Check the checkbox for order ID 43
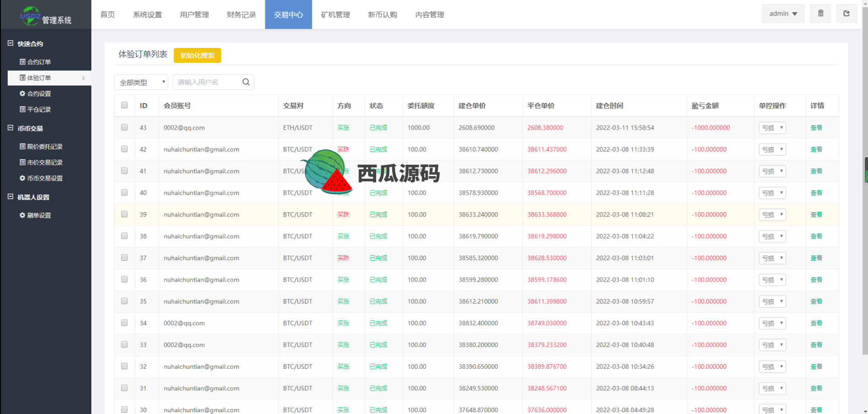The height and width of the screenshot is (414, 868). (124, 127)
